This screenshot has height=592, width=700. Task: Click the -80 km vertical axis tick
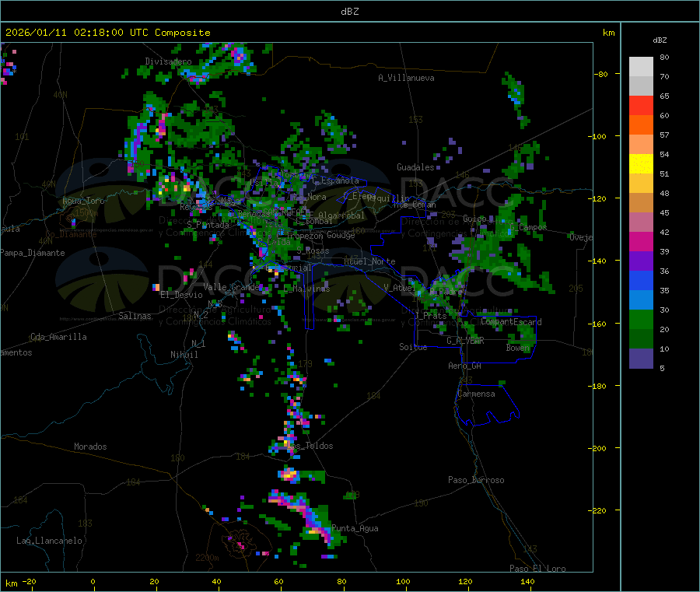coord(601,74)
